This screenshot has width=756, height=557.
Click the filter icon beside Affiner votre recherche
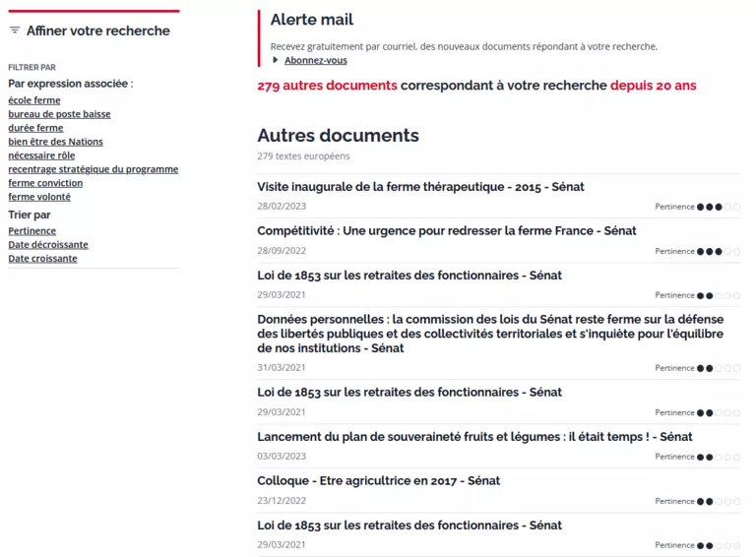[x=15, y=31]
